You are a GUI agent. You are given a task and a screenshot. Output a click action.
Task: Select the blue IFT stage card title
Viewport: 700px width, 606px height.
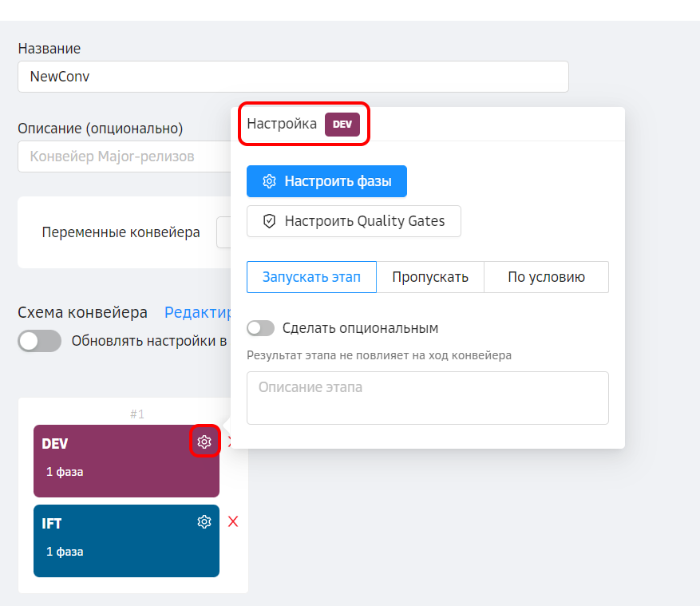pyautogui.click(x=52, y=524)
